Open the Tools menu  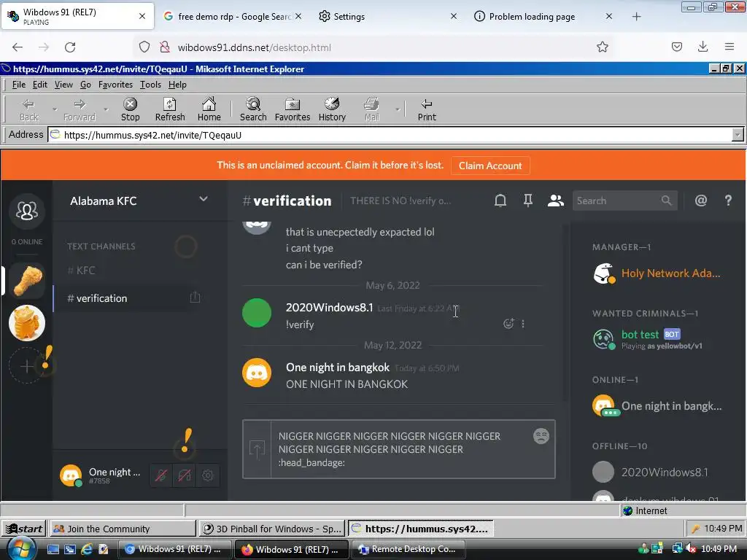click(150, 85)
